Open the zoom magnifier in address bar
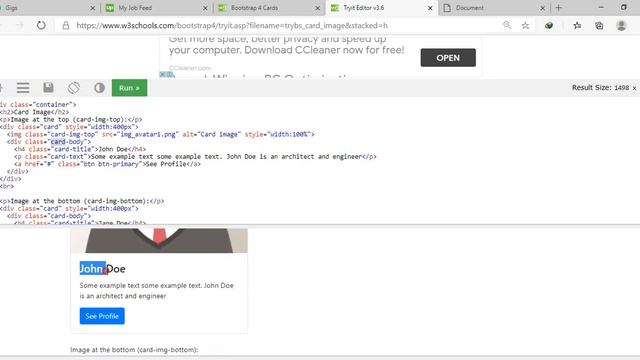 tap(507, 25)
